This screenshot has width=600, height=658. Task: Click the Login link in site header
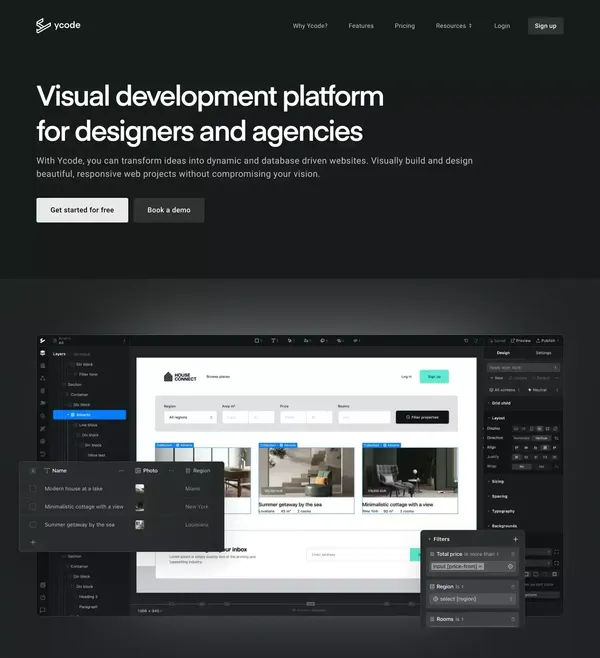pyautogui.click(x=502, y=26)
